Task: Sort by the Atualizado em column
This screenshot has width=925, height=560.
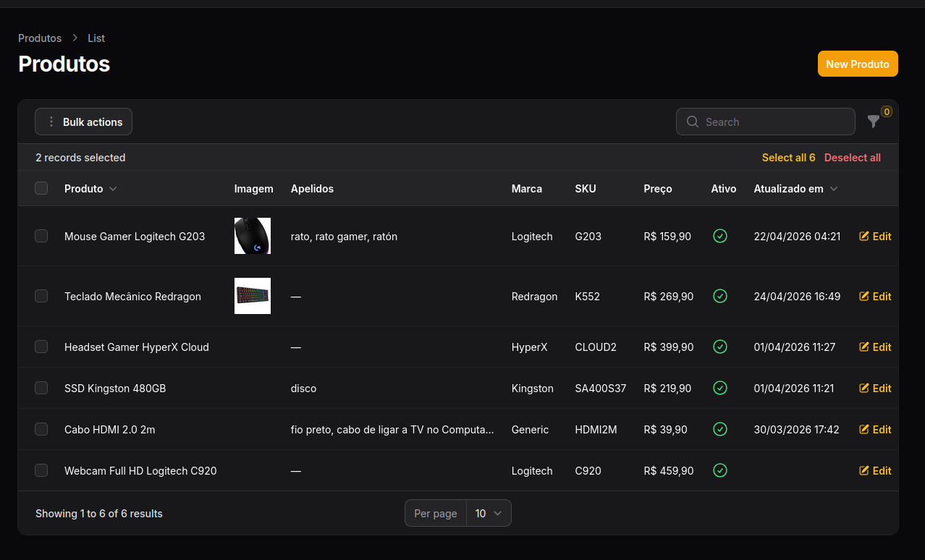Action: (795, 189)
